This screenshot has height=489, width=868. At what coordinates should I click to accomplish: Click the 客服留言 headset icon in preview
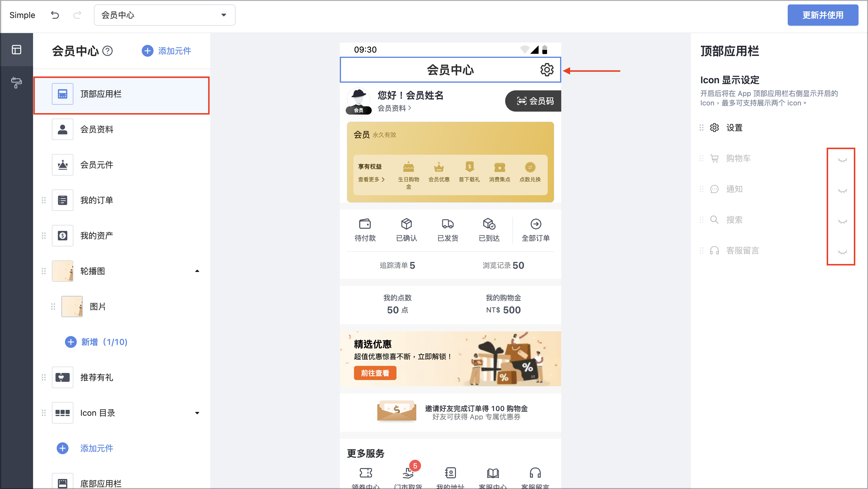[x=535, y=473]
